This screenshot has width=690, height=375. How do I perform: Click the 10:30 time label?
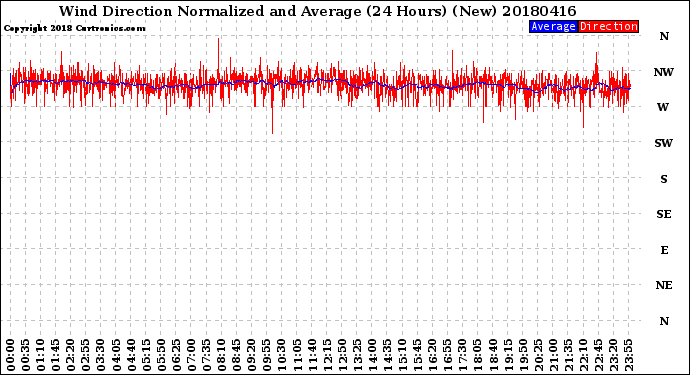tap(282, 355)
